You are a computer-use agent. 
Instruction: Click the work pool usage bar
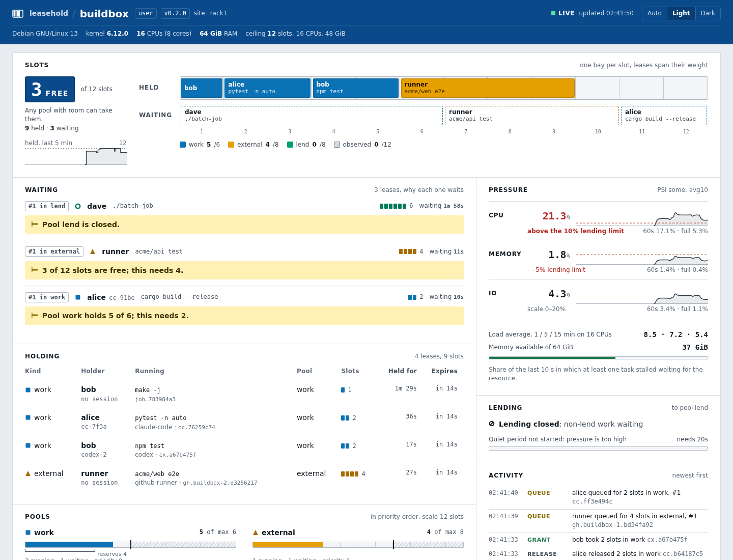coord(130,545)
